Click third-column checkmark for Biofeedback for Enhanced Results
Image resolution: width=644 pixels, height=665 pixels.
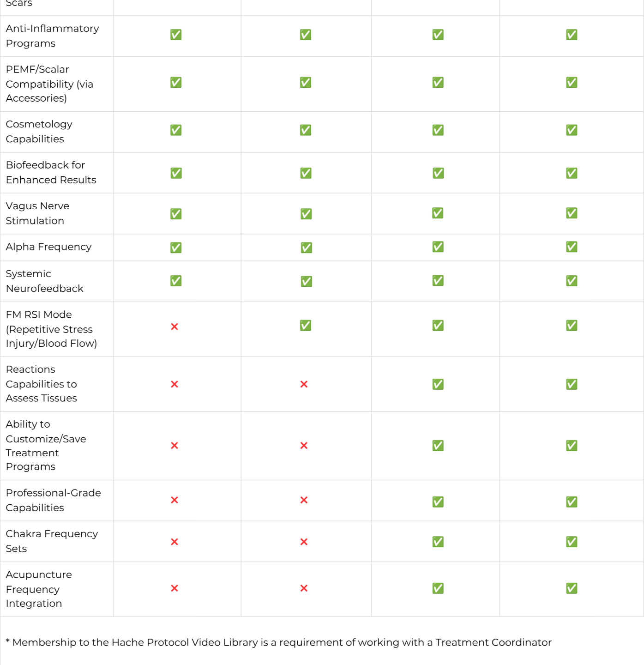tap(438, 173)
